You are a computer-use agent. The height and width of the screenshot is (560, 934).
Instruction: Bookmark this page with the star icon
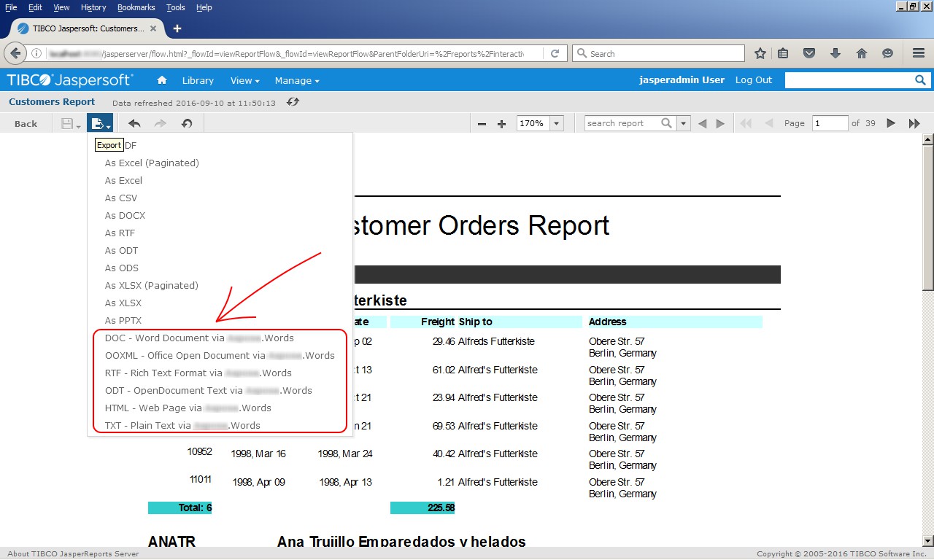click(760, 53)
